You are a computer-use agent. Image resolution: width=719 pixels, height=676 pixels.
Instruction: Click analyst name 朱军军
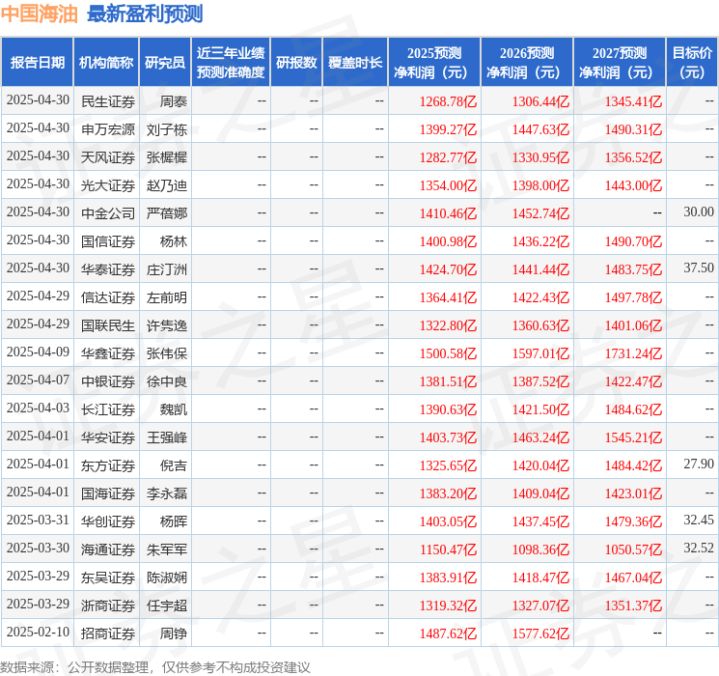167,549
